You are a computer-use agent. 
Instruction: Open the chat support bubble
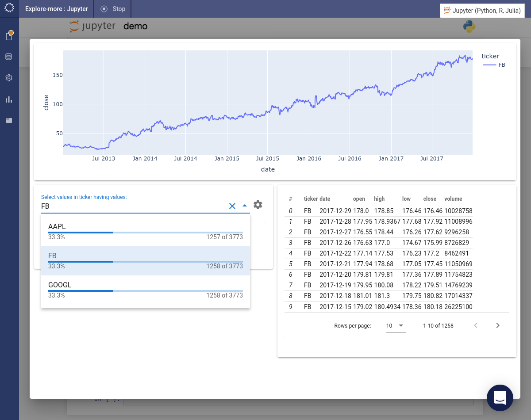500,398
